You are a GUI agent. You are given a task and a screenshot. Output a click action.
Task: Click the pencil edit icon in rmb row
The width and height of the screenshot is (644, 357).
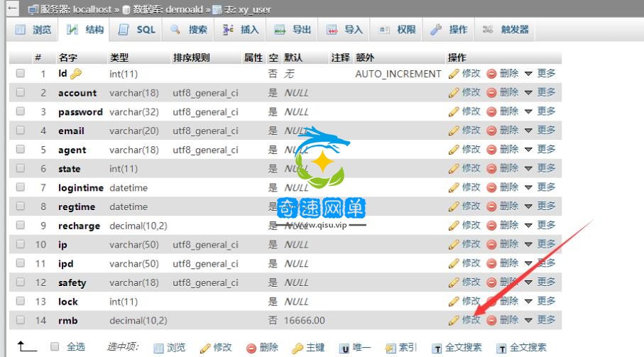(x=454, y=321)
